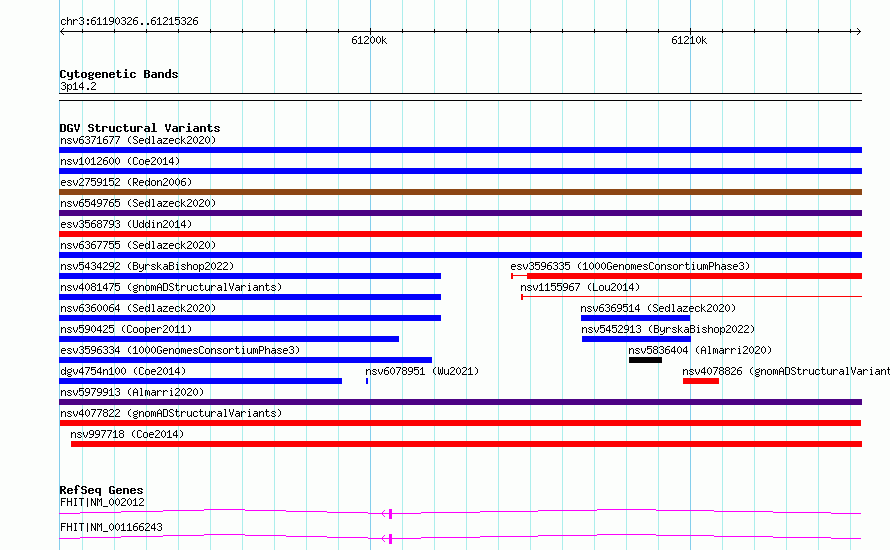
Task: Click nsv4077822 (gnomADStructuralVariants) label
Action: point(171,413)
